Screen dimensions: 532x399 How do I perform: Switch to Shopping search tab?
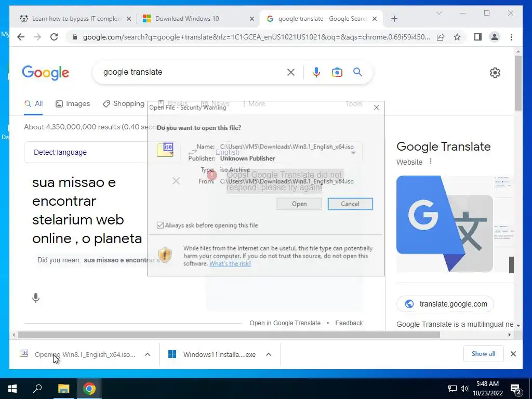click(x=124, y=104)
